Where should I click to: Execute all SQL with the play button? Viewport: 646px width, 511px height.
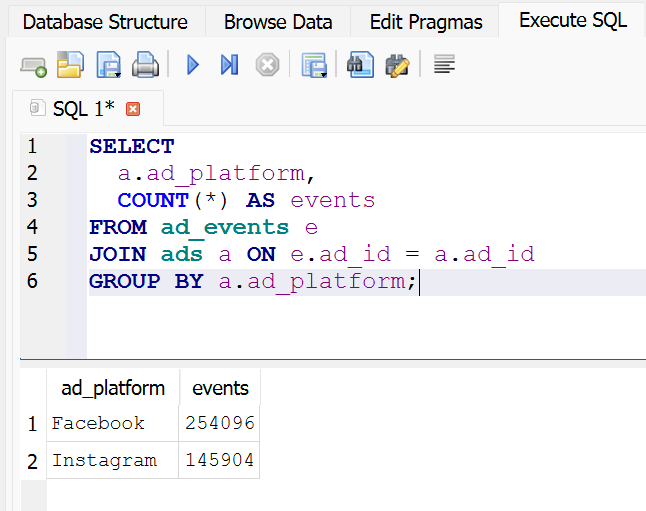pos(193,66)
